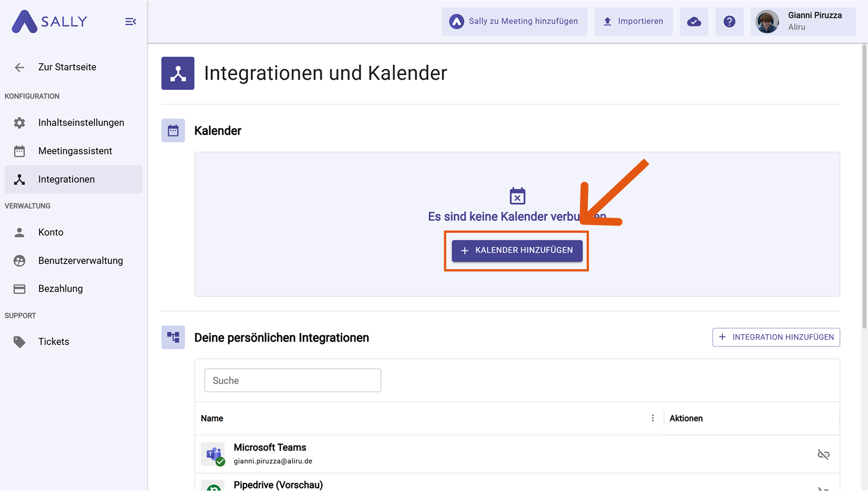Open Inhaltseinstellungen in the sidebar

tap(81, 123)
